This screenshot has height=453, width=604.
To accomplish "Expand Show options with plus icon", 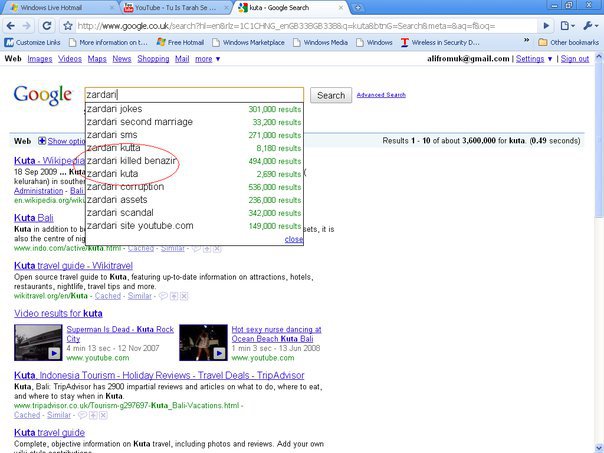I will 42,142.
